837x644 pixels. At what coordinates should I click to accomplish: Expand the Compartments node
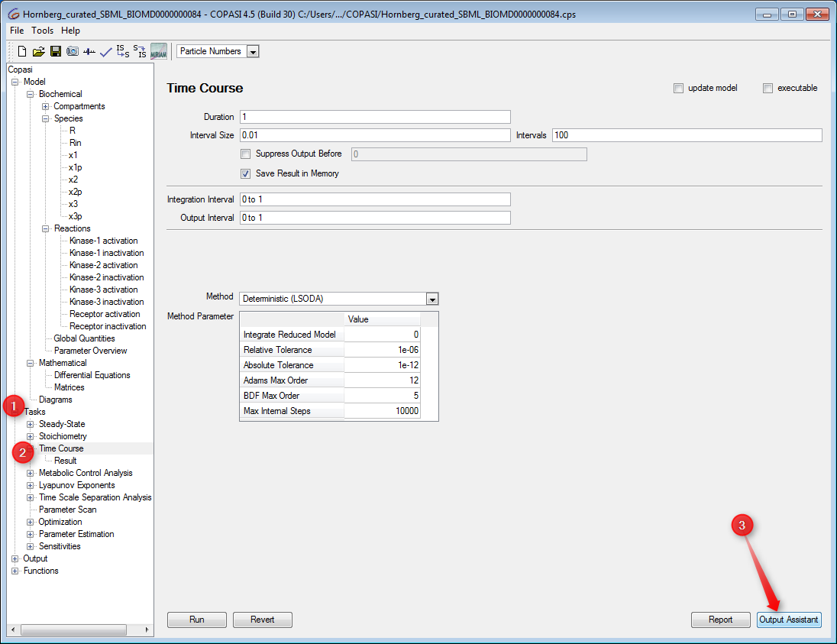click(x=46, y=106)
